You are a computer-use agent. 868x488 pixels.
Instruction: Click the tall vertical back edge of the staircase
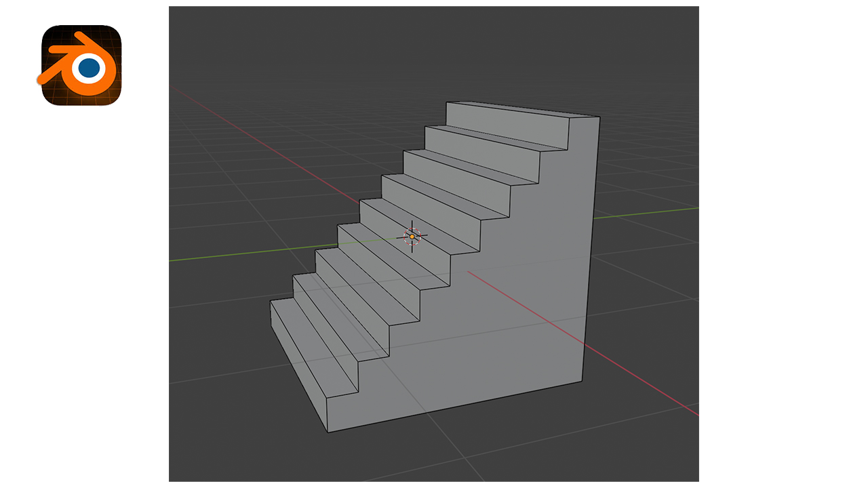(591, 251)
